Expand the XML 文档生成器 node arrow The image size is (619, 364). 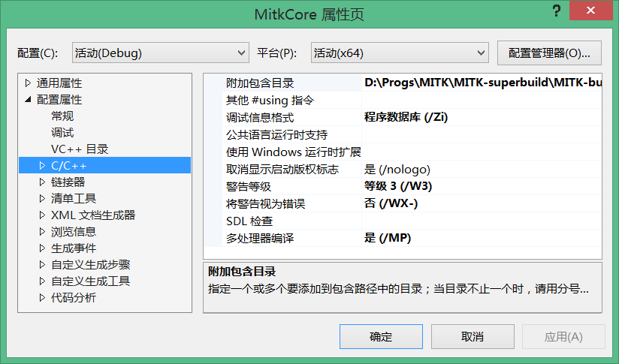click(x=42, y=215)
